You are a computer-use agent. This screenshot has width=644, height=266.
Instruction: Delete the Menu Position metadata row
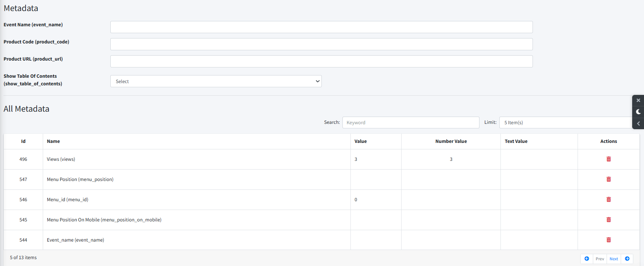coord(608,179)
